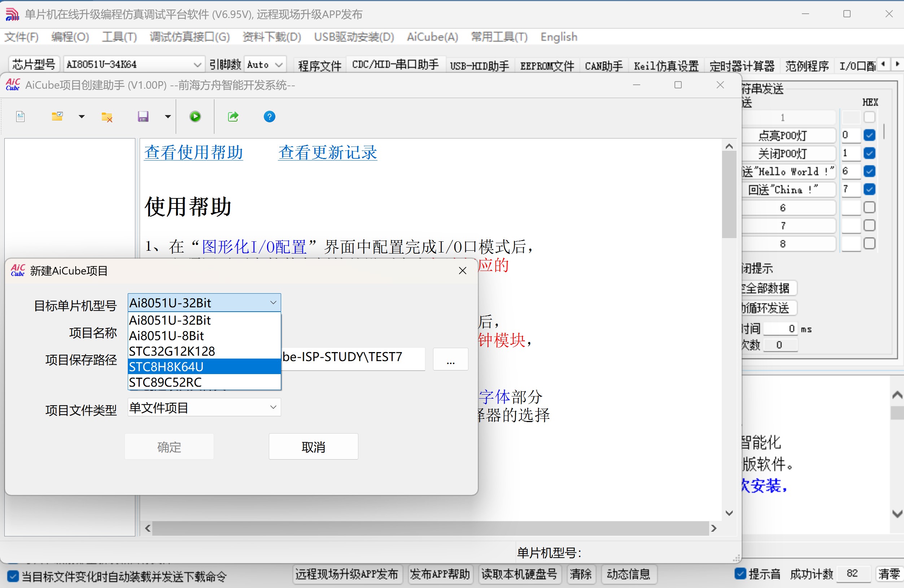
Task: Open help via blue question mark icon
Action: 269,117
